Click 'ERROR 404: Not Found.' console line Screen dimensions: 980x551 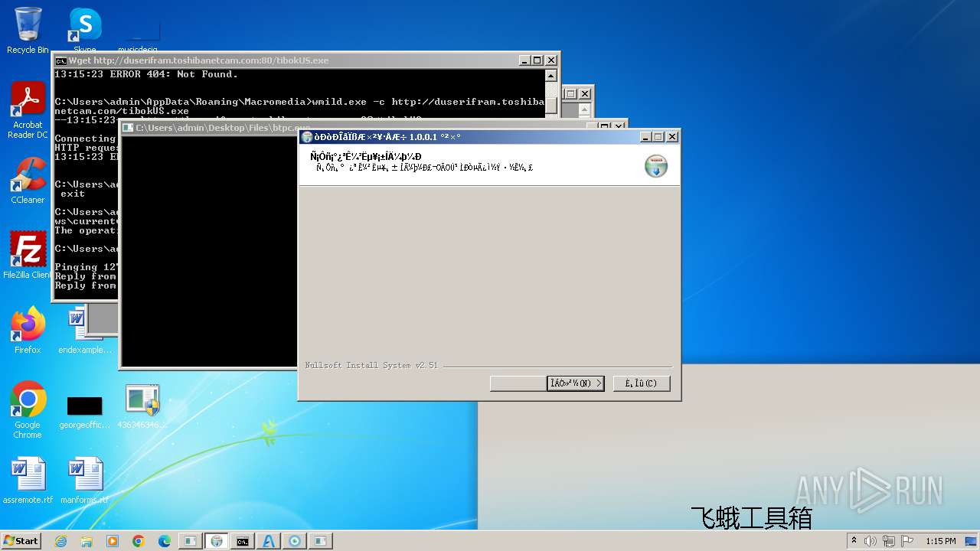click(145, 74)
